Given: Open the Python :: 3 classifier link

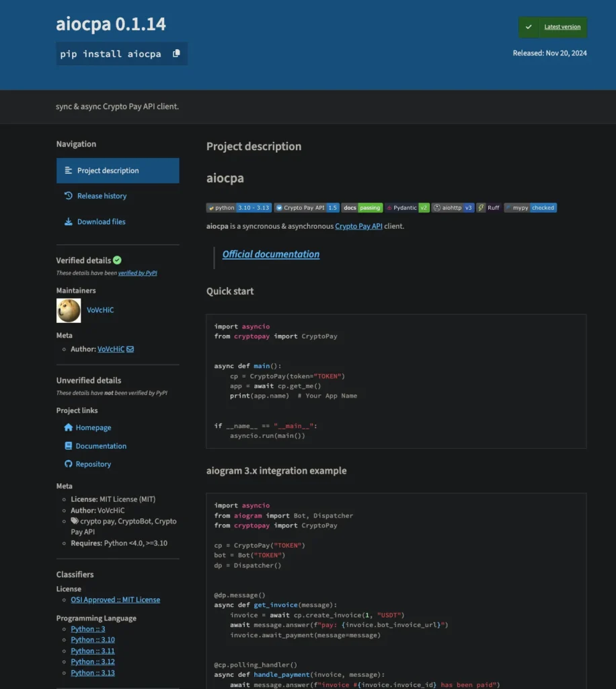Looking at the screenshot, I should pyautogui.click(x=88, y=629).
